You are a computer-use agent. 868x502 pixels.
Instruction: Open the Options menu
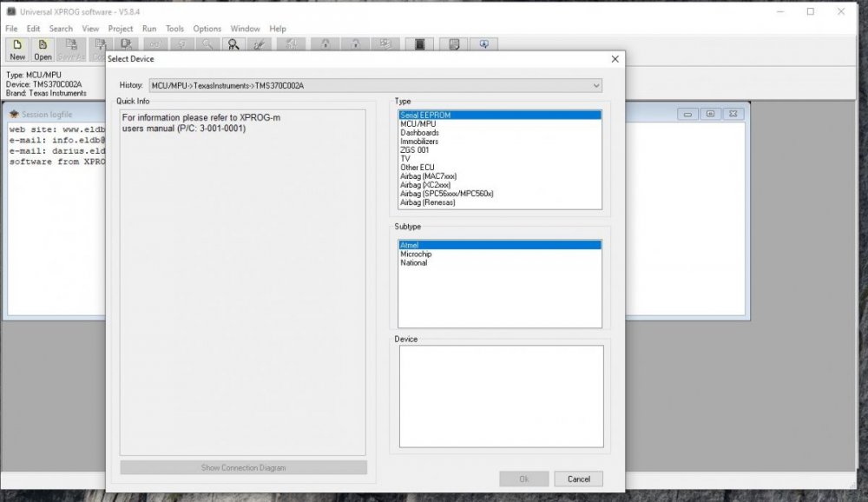(207, 29)
